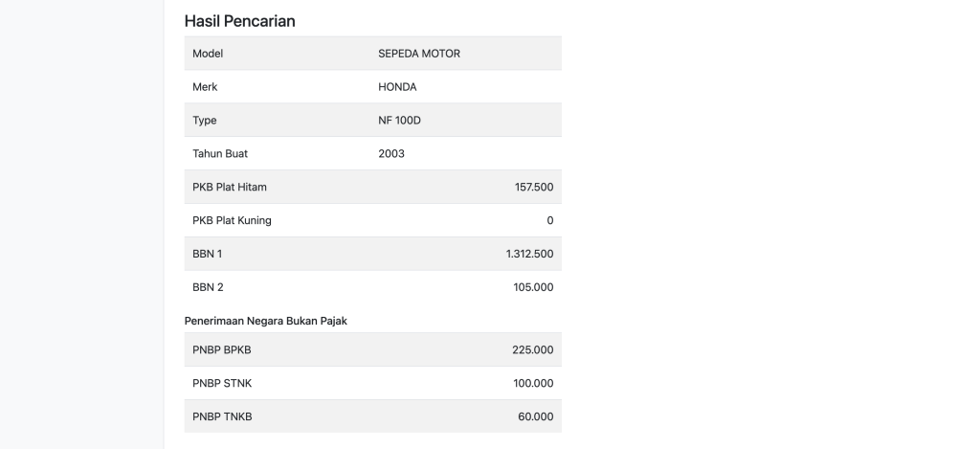The image size is (980, 449).
Task: Click the HONDA brand value
Action: click(398, 87)
